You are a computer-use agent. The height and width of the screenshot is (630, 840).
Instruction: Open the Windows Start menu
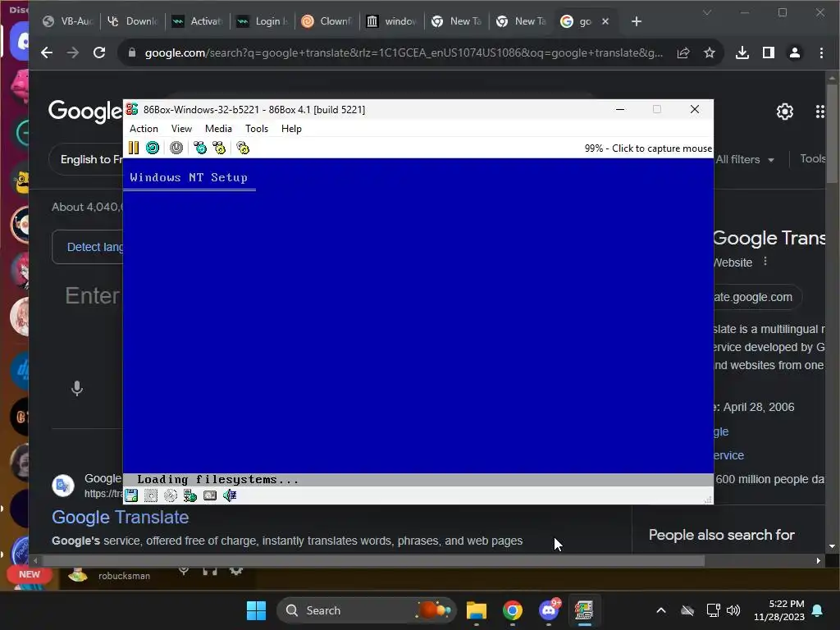click(256, 610)
